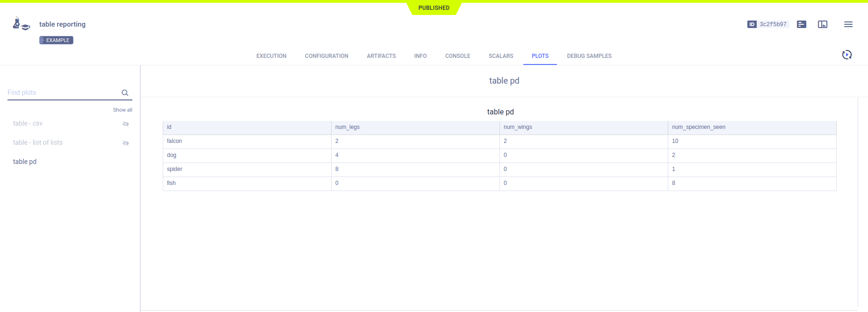Click the ID badge icon
The height and width of the screenshot is (312, 868).
click(752, 24)
